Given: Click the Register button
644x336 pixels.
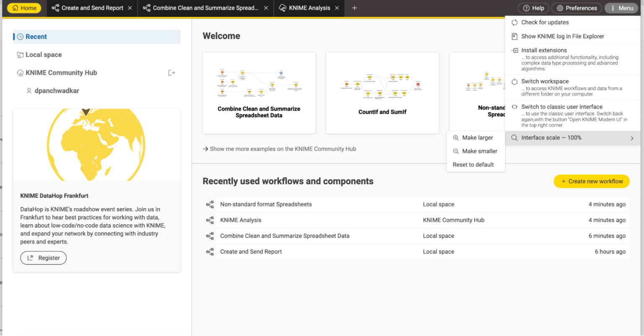Looking at the screenshot, I should [44, 258].
